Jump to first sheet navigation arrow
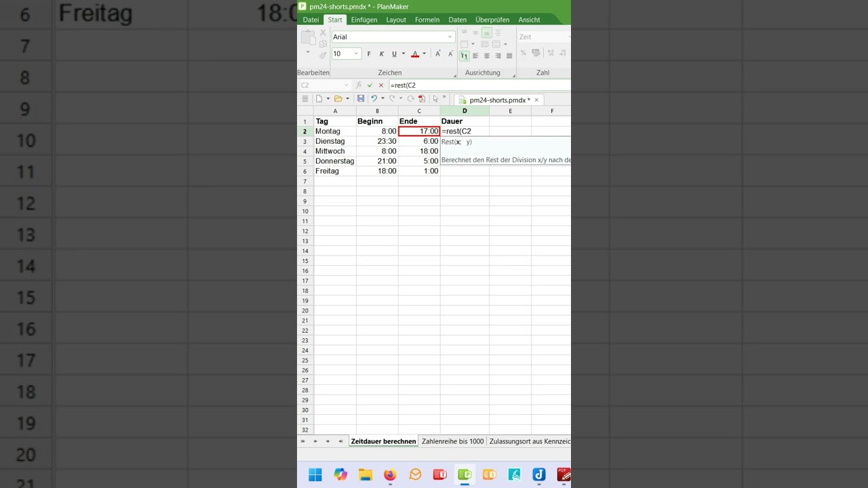The width and height of the screenshot is (868, 488). coord(303,441)
